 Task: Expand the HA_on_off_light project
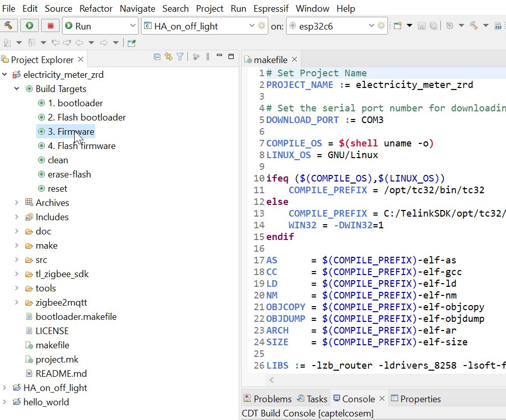pyautogui.click(x=5, y=388)
